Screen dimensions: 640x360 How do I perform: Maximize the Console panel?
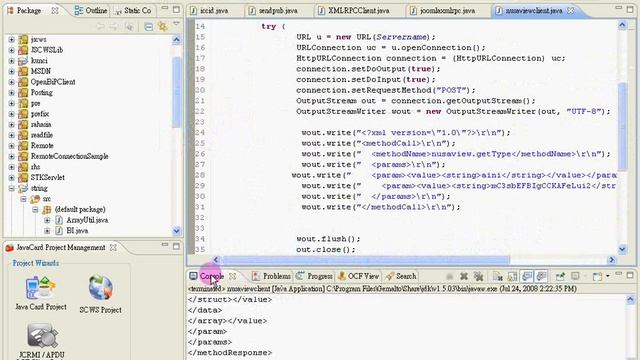point(630,276)
